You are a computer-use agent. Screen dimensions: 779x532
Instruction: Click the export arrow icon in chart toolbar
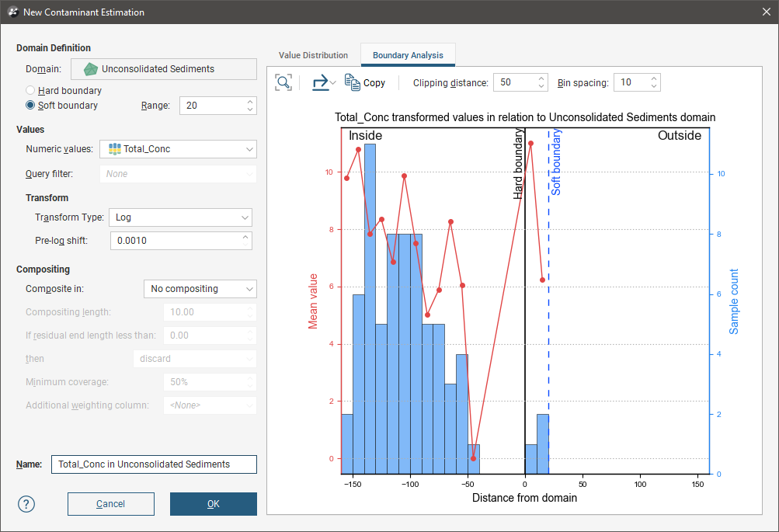(x=320, y=82)
